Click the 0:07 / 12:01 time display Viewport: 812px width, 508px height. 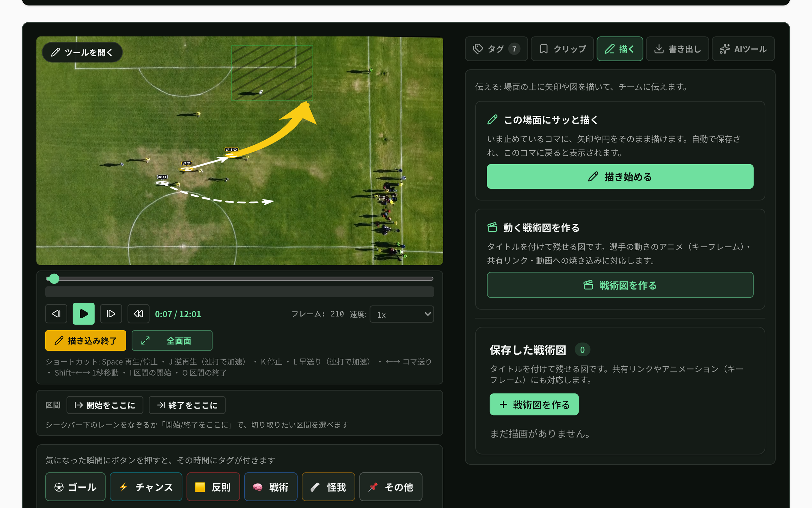(x=178, y=314)
